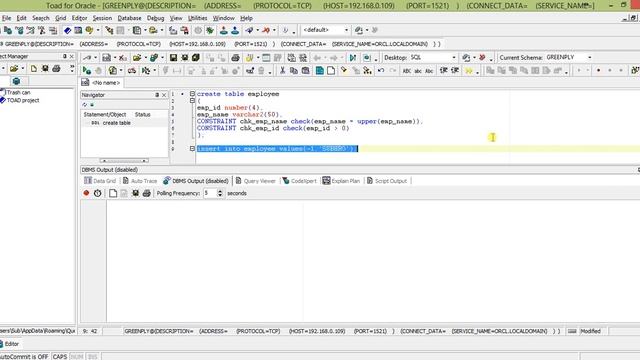Expand the open file dropdown arrow
Screen dimensions: 640x360
pos(145,58)
